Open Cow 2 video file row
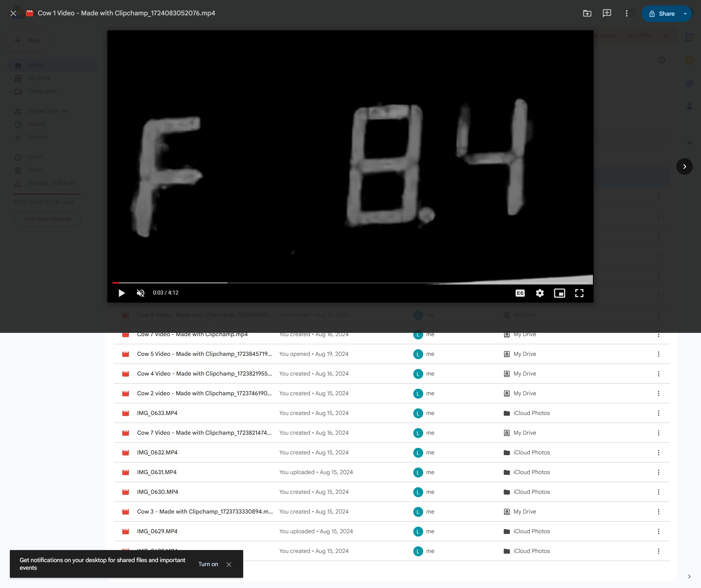The image size is (701, 588). (x=392, y=393)
